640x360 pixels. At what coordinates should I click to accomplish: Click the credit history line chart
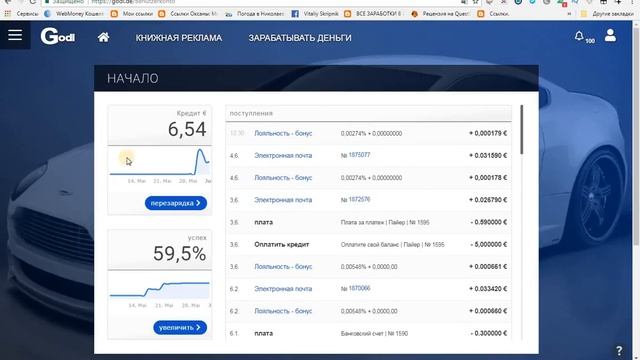(160, 162)
